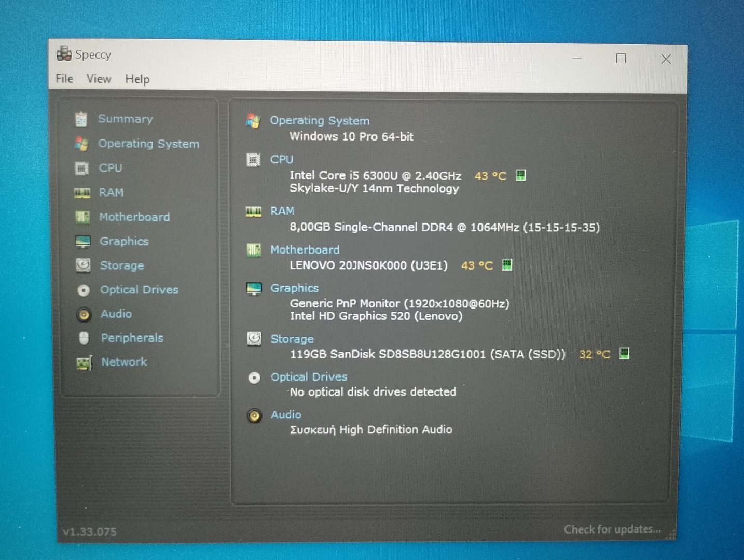Click the v1.33.075 version label

pyautogui.click(x=89, y=532)
